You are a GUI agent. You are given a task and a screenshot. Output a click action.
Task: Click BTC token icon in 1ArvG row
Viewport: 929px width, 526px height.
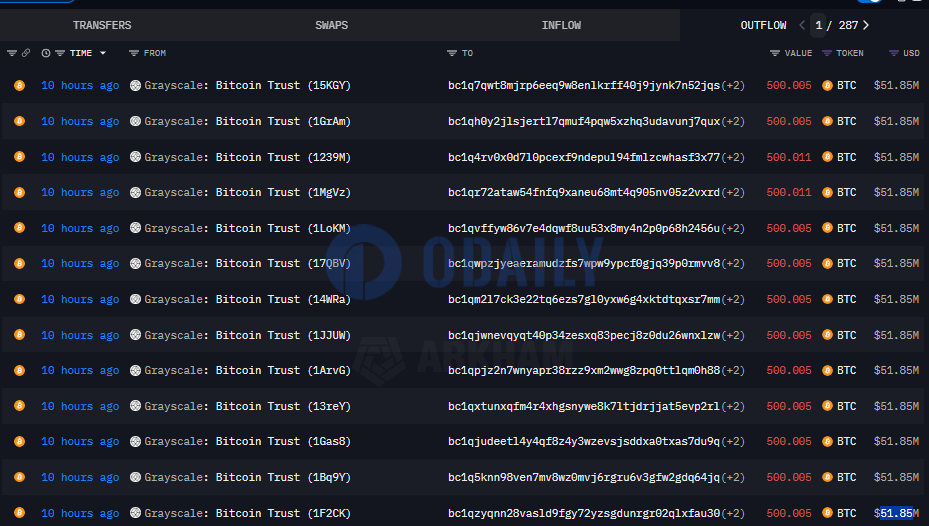click(x=828, y=370)
